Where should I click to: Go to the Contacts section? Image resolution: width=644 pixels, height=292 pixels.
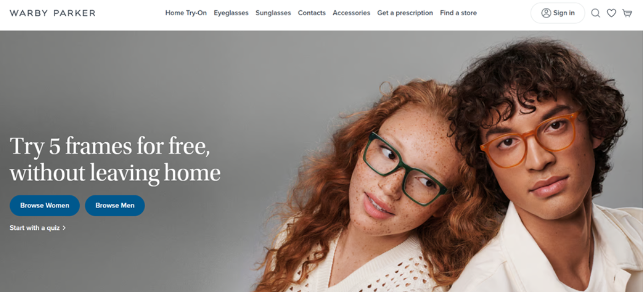pyautogui.click(x=312, y=13)
